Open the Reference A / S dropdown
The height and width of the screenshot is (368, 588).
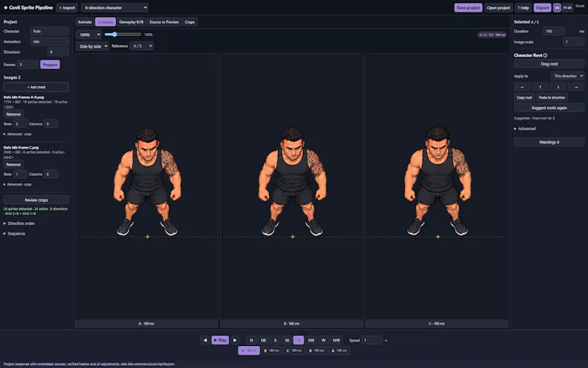pos(142,46)
